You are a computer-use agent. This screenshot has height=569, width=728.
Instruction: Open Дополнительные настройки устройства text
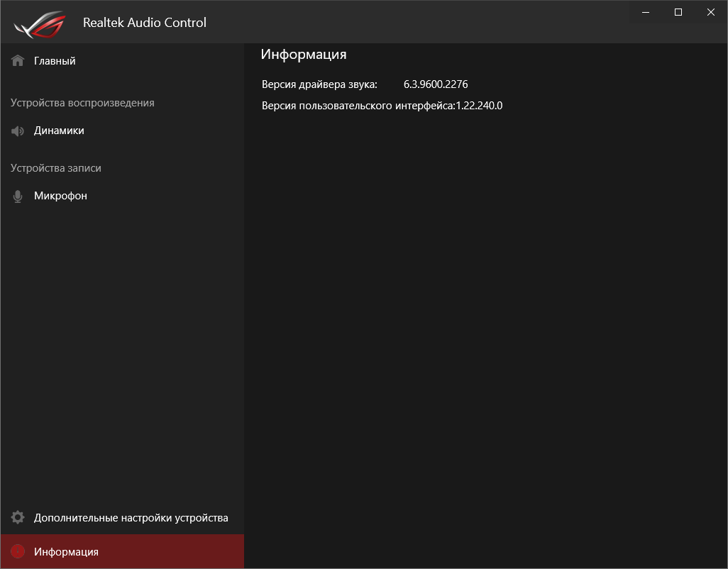click(131, 518)
